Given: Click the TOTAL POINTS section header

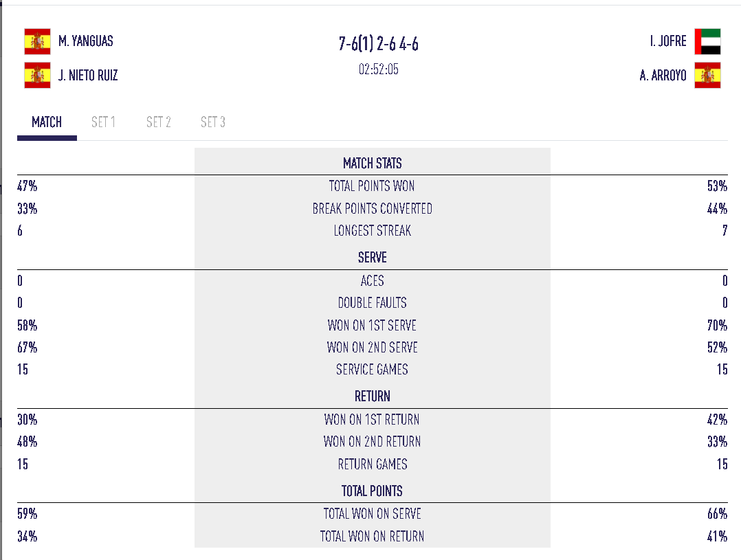Looking at the screenshot, I should [373, 491].
